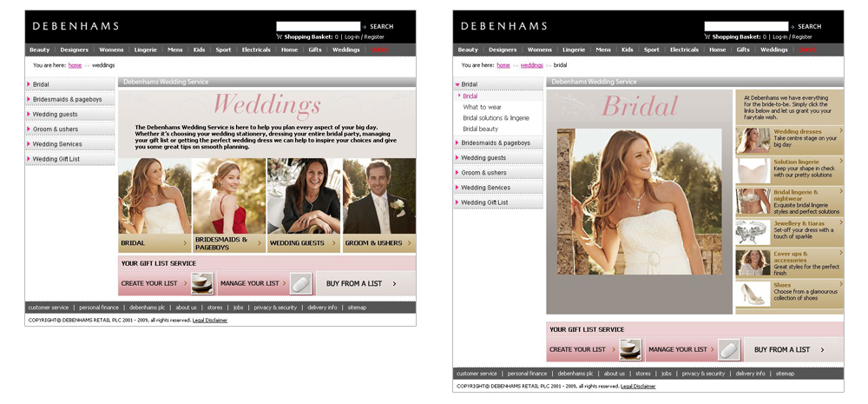Click white gift icon beside Manage Your List, left page
The width and height of the screenshot is (868, 404).
point(299,283)
